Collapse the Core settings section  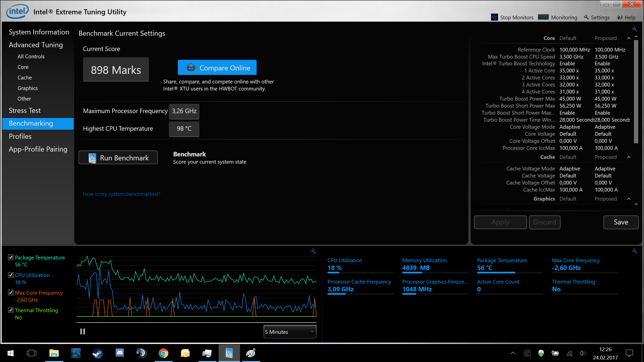(x=629, y=38)
